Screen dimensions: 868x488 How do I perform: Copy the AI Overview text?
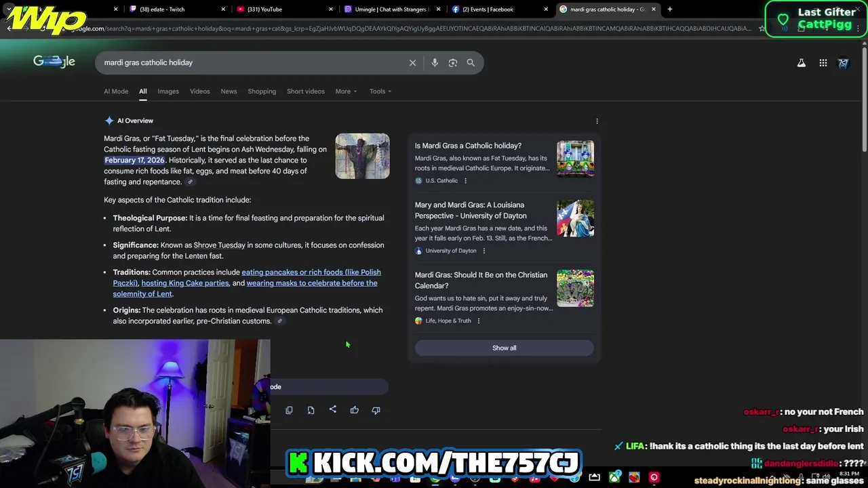(x=289, y=410)
